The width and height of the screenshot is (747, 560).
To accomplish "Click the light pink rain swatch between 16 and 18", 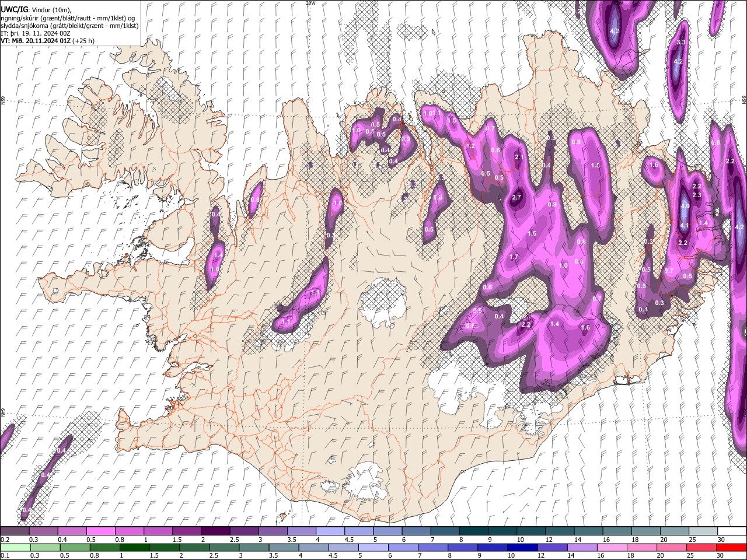I will (612, 547).
